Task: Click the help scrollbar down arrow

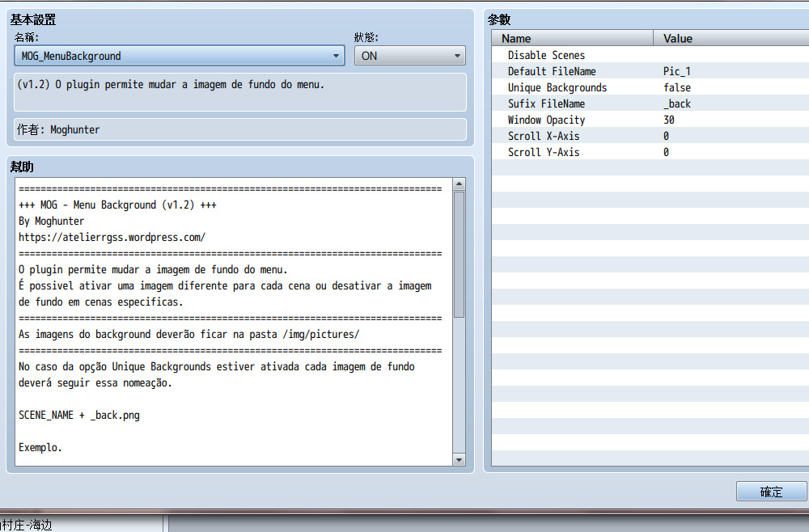Action: click(x=459, y=460)
